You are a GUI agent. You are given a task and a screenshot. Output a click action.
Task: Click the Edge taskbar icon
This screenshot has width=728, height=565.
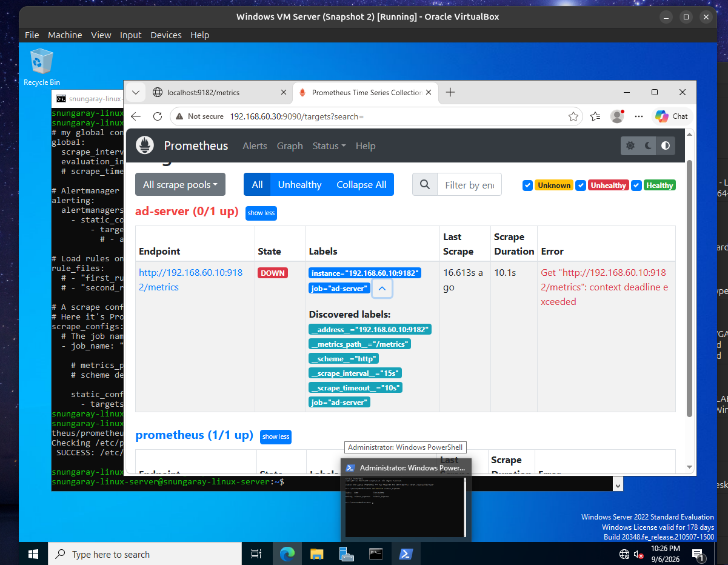pos(287,554)
